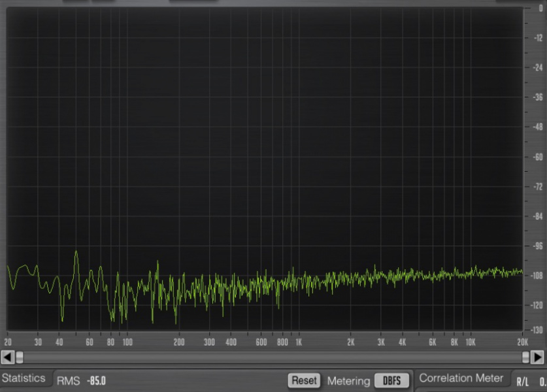Click the -108 dB scale label
This screenshot has height=392, width=547.
point(537,276)
